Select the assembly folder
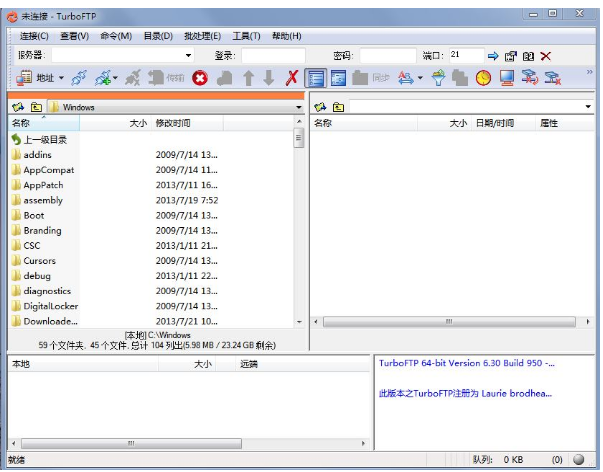This screenshot has height=472, width=603. pyautogui.click(x=37, y=200)
